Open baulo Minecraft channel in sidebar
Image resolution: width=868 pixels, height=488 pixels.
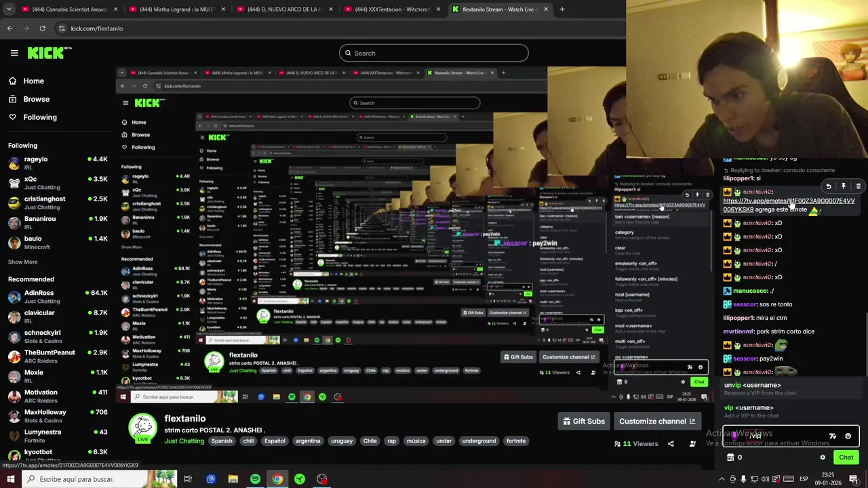tap(58, 242)
